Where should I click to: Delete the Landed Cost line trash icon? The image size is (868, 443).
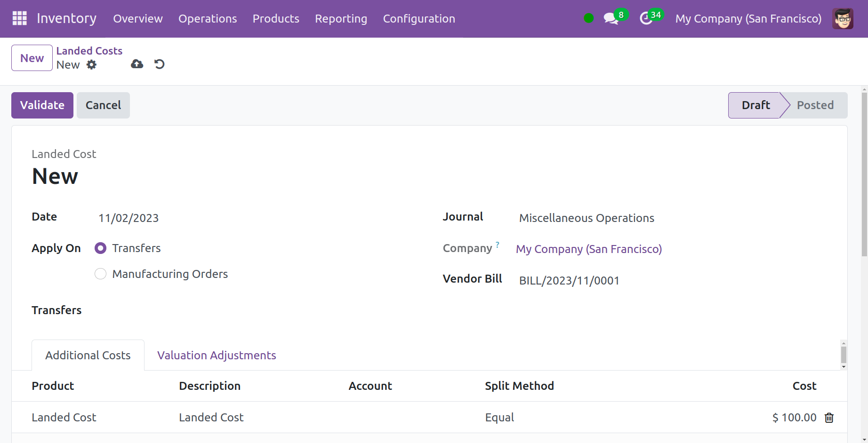[829, 418]
